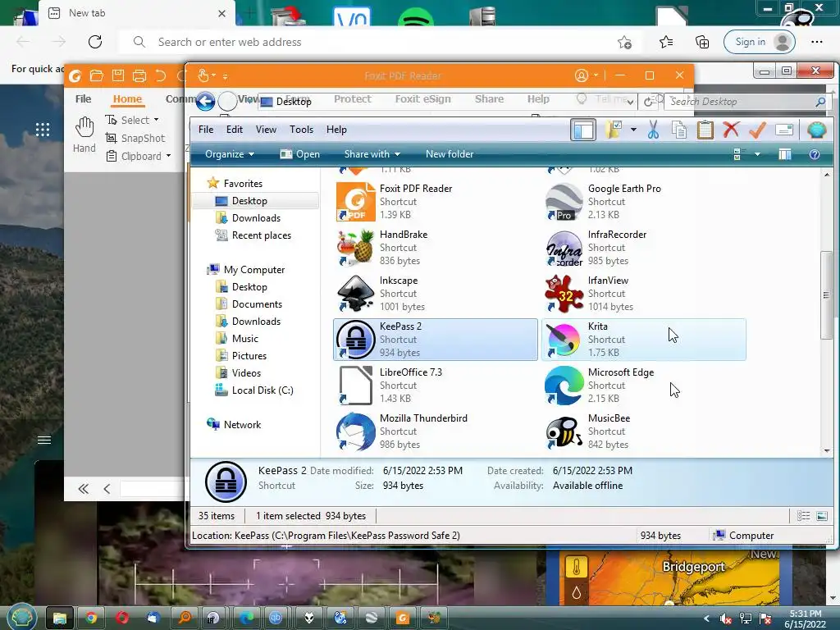Open Foxit Clipboard dropdown

click(169, 157)
